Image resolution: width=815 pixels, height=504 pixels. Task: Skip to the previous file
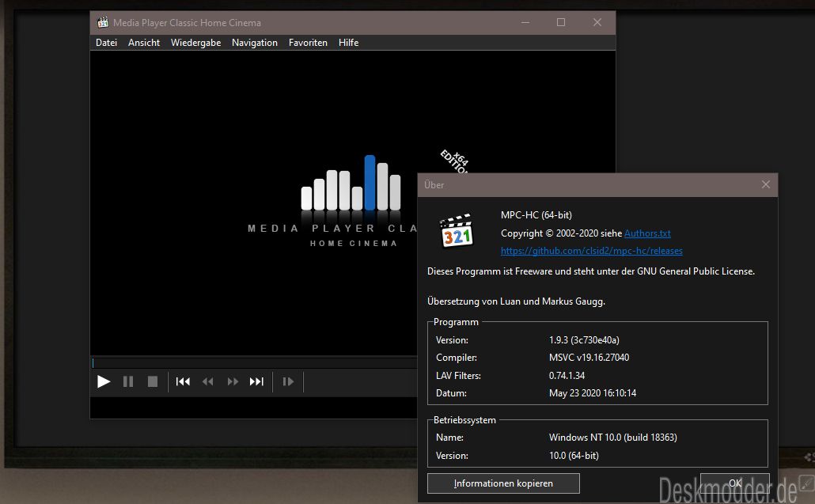[183, 382]
